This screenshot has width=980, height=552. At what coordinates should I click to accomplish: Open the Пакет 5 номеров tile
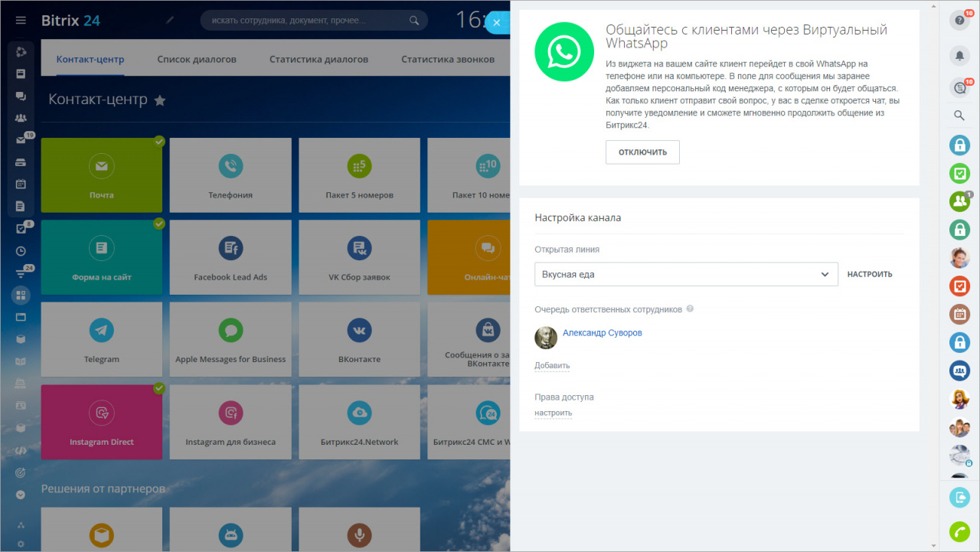[x=359, y=175]
